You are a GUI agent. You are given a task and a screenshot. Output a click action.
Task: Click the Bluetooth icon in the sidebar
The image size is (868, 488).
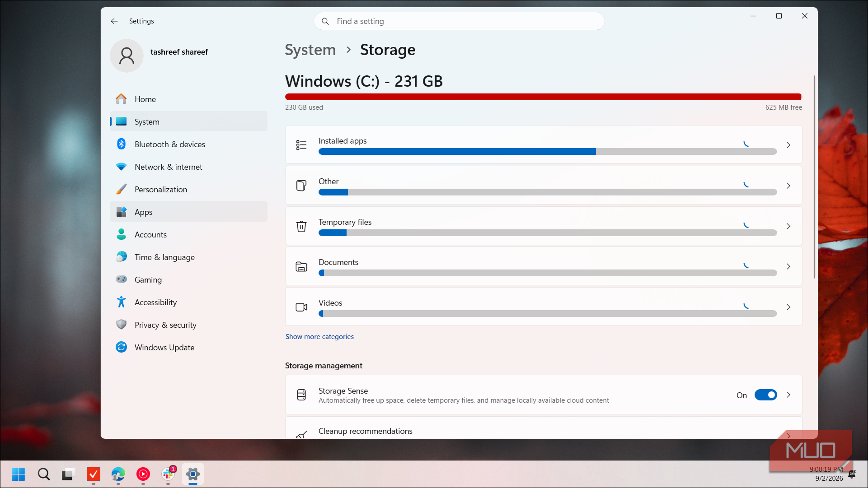[121, 144]
